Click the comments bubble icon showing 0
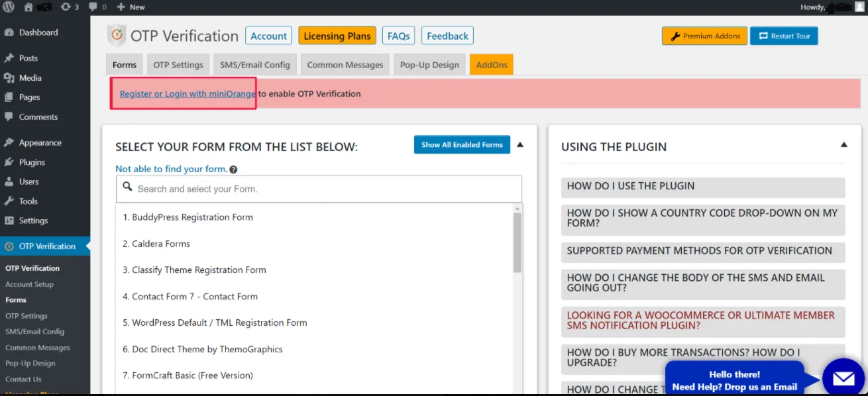Image resolution: width=868 pixels, height=396 pixels. click(93, 7)
